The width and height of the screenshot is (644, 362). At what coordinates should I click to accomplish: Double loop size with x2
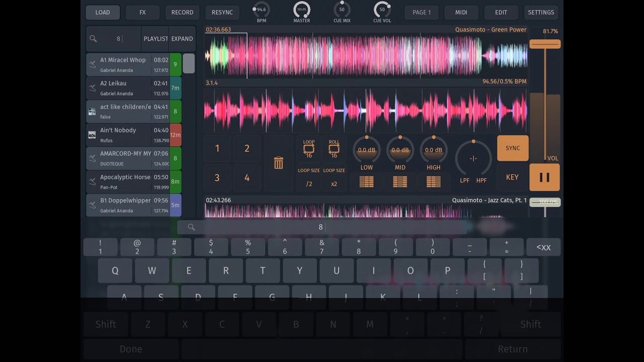[x=334, y=184]
